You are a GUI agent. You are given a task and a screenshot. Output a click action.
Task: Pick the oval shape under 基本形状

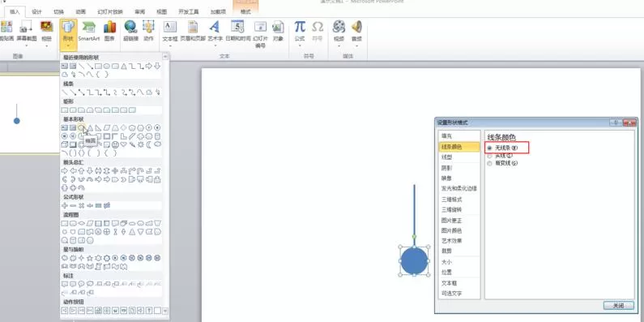coord(81,128)
